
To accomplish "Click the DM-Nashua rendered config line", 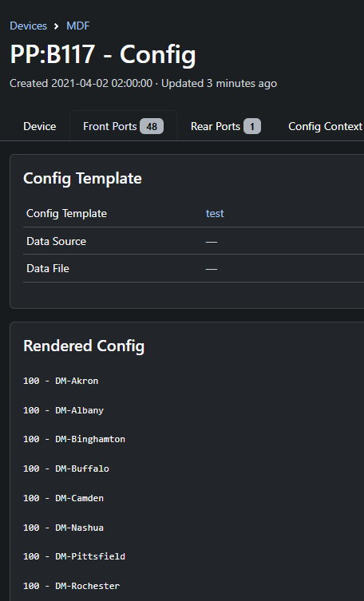I will (63, 528).
